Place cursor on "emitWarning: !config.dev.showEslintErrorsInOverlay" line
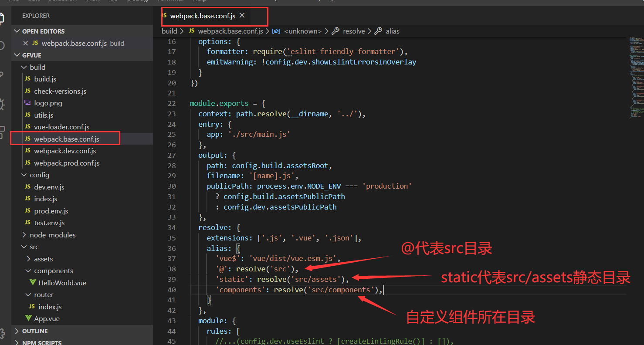 coord(312,62)
